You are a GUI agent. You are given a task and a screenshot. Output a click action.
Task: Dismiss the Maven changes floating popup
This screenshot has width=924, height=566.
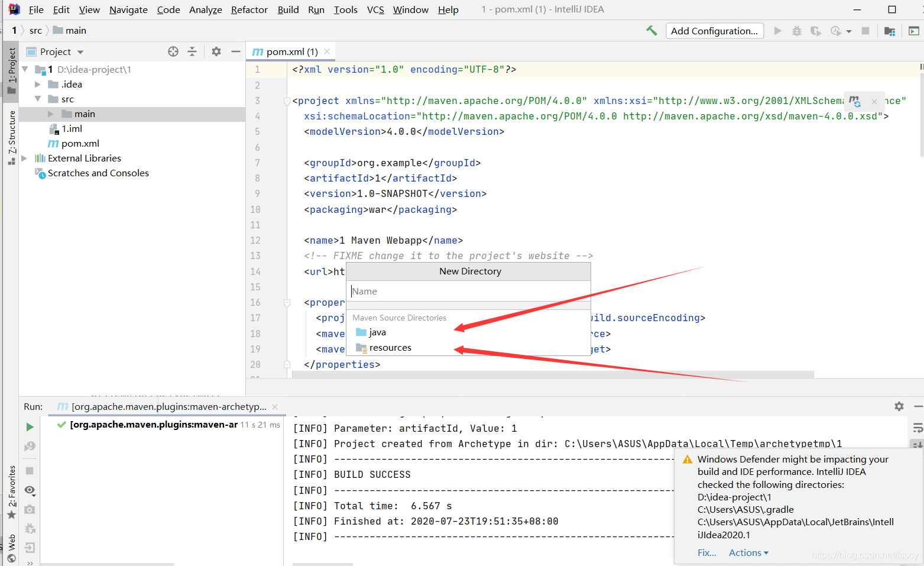pyautogui.click(x=874, y=102)
